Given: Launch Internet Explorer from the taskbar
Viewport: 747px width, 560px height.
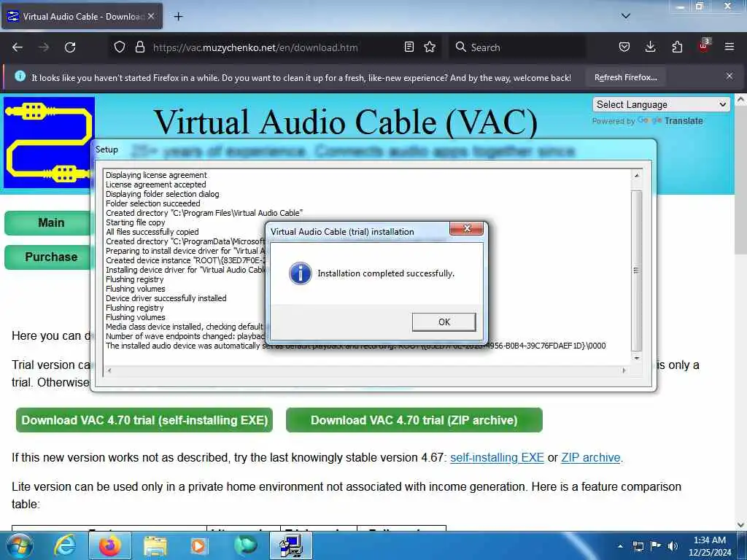Looking at the screenshot, I should 65,545.
